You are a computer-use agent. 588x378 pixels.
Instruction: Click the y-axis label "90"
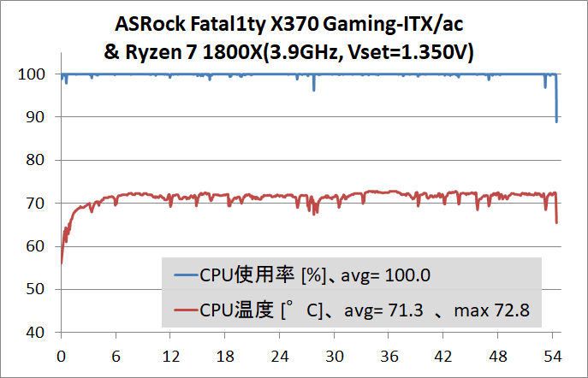pos(35,117)
